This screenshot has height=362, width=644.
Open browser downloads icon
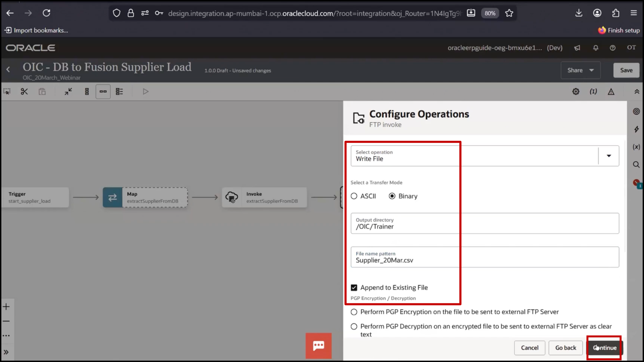tap(579, 13)
